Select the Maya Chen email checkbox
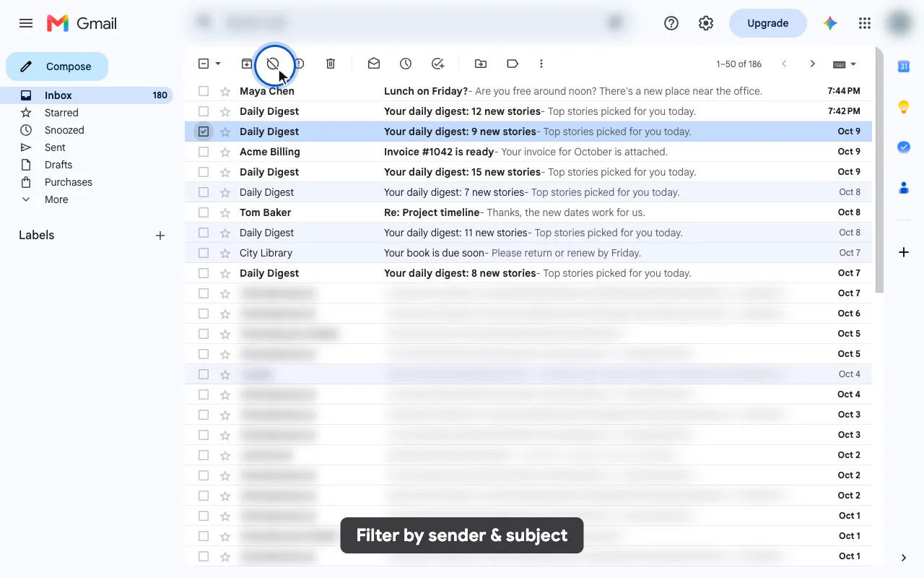Viewport: 924px width, 578px height. [x=204, y=91]
